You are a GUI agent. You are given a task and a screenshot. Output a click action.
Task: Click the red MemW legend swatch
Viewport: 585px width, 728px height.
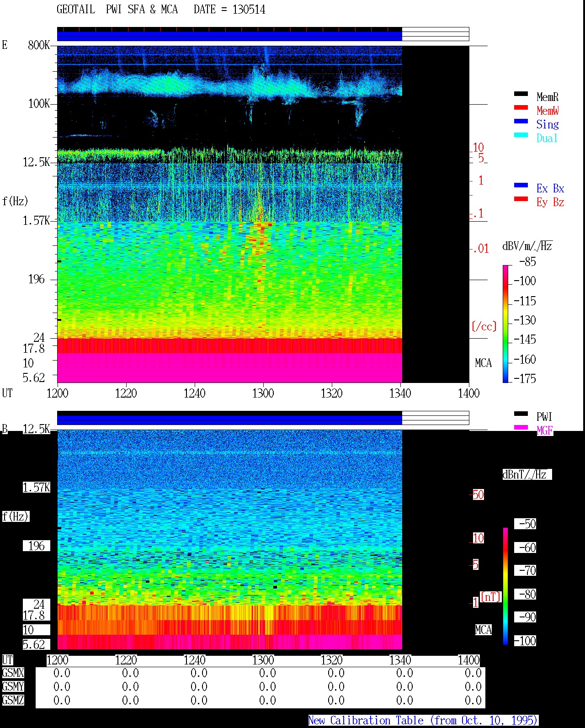tap(521, 108)
